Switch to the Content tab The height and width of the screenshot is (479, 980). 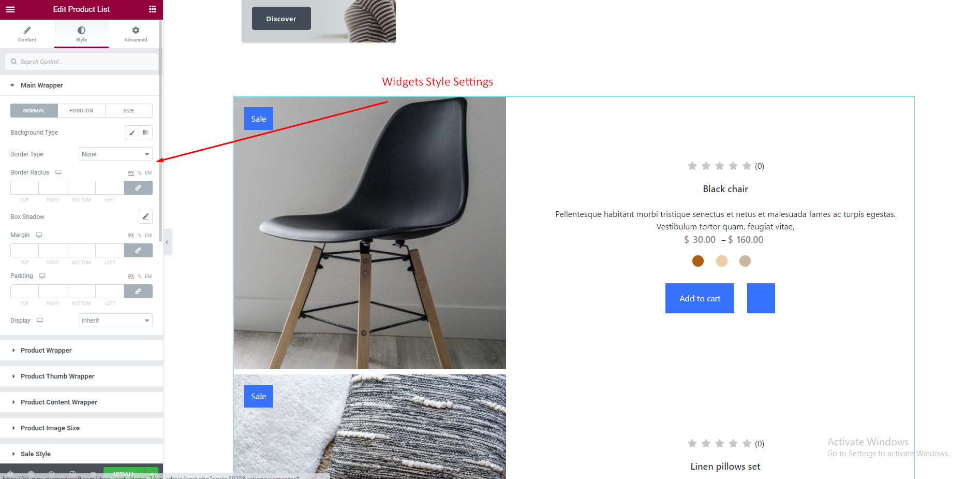point(27,34)
